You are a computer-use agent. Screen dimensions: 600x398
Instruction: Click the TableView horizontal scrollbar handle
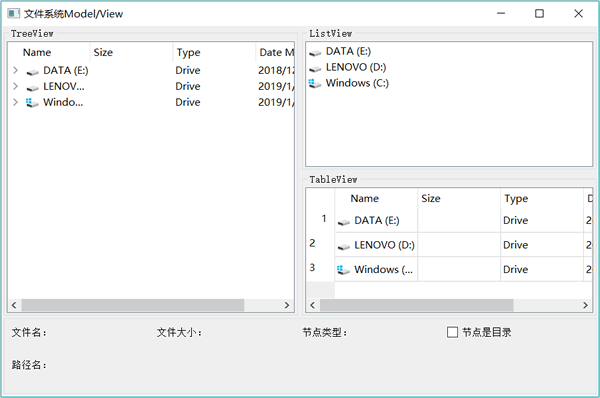pyautogui.click(x=416, y=305)
